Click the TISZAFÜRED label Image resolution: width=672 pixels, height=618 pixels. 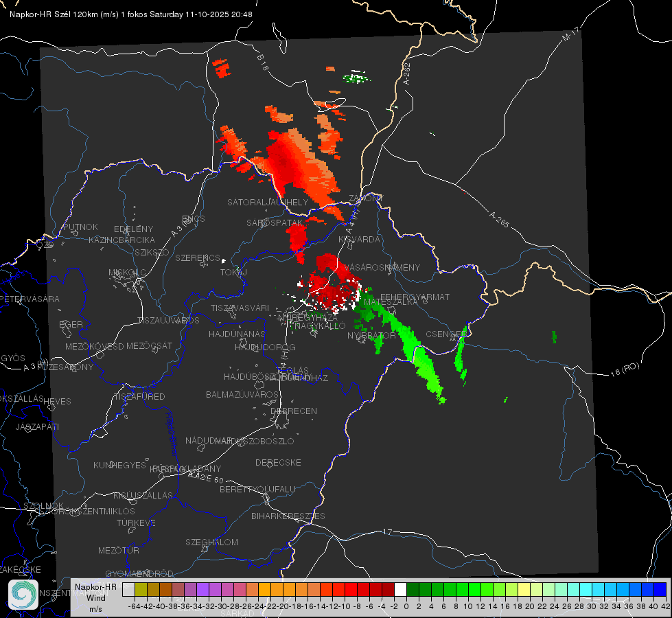pyautogui.click(x=139, y=397)
